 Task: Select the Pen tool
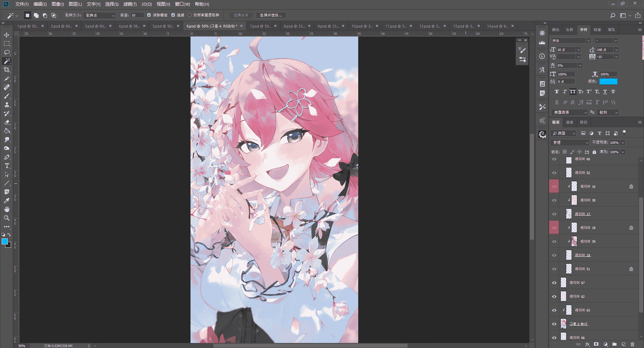click(x=7, y=157)
